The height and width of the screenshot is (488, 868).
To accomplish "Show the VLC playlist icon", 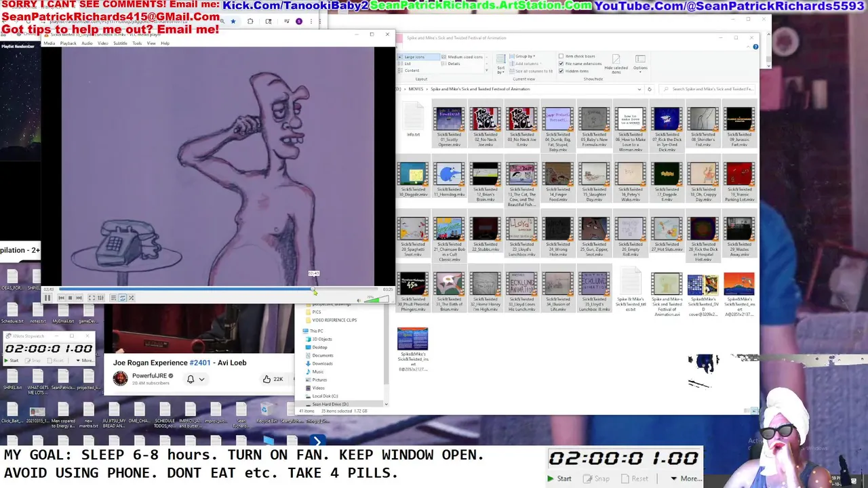I will [x=113, y=298].
